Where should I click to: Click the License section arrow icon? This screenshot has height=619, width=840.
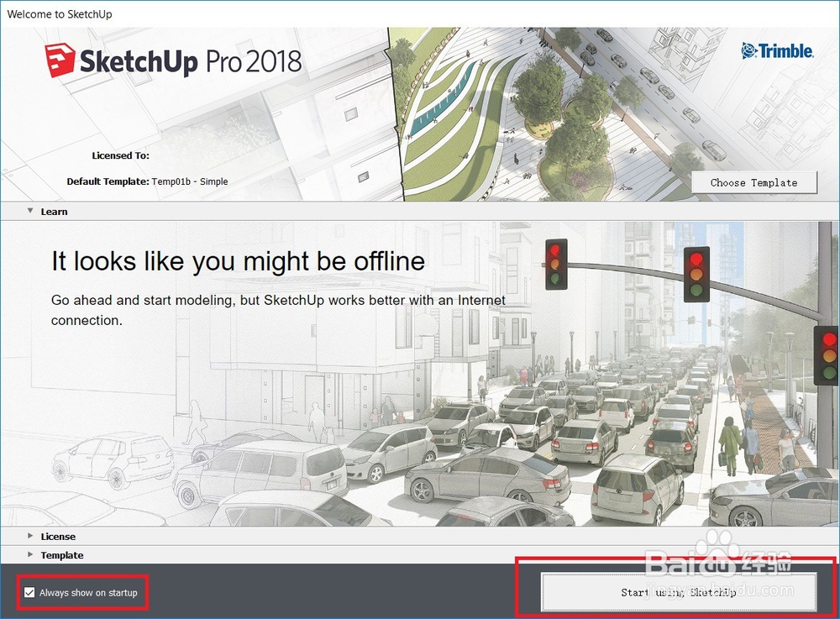pos(30,536)
